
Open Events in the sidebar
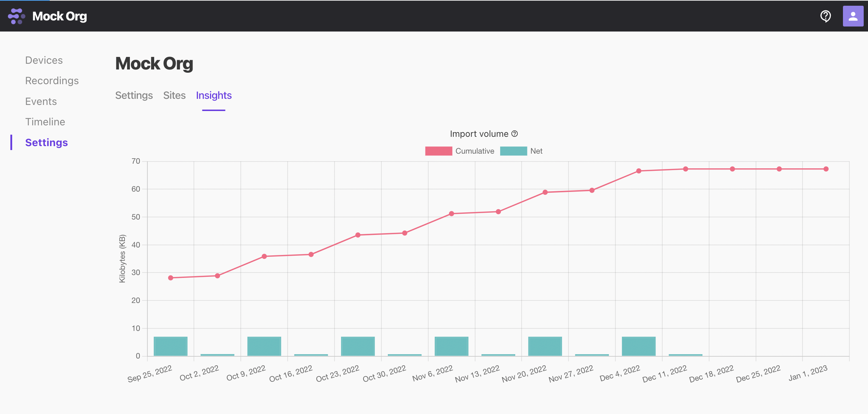pyautogui.click(x=41, y=101)
